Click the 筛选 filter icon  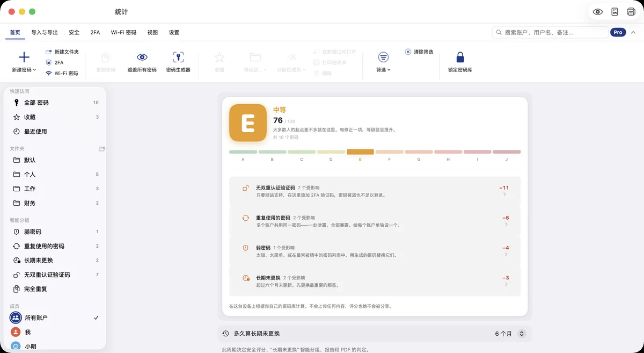(383, 57)
